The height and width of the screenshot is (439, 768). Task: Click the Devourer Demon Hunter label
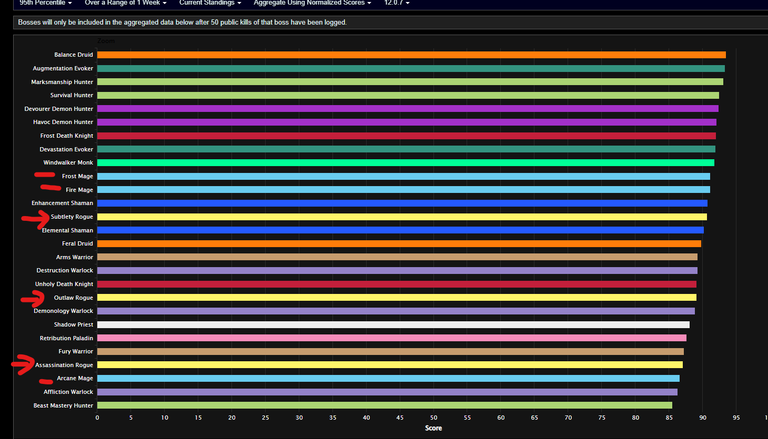point(59,109)
